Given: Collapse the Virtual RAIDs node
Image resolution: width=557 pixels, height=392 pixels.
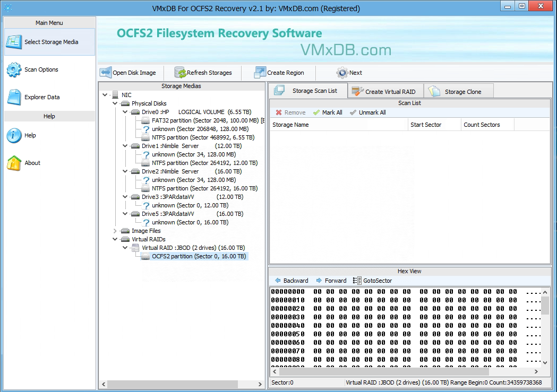Looking at the screenshot, I should [115, 239].
